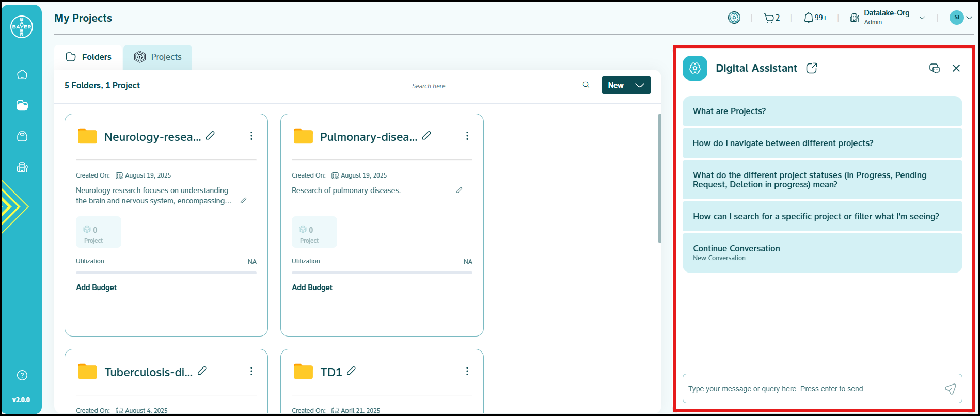Edit the Pulmonary-disease folder description

point(459,190)
